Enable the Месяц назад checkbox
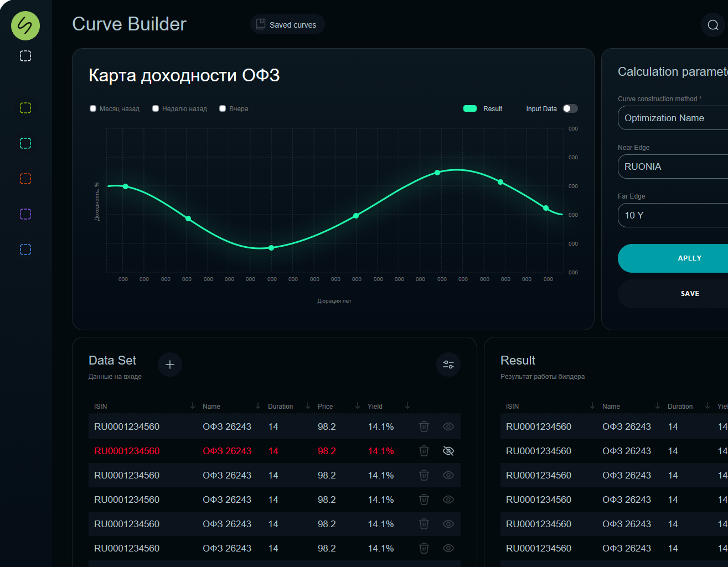 [93, 108]
